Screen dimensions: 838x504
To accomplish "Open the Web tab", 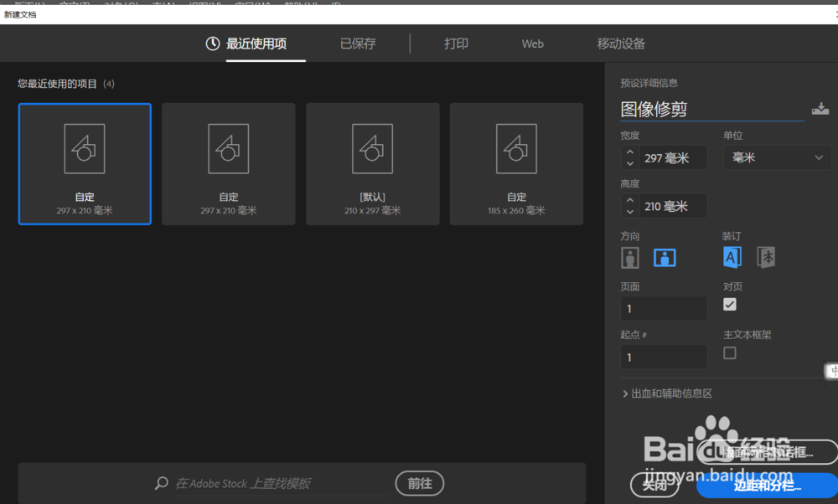I will click(532, 44).
